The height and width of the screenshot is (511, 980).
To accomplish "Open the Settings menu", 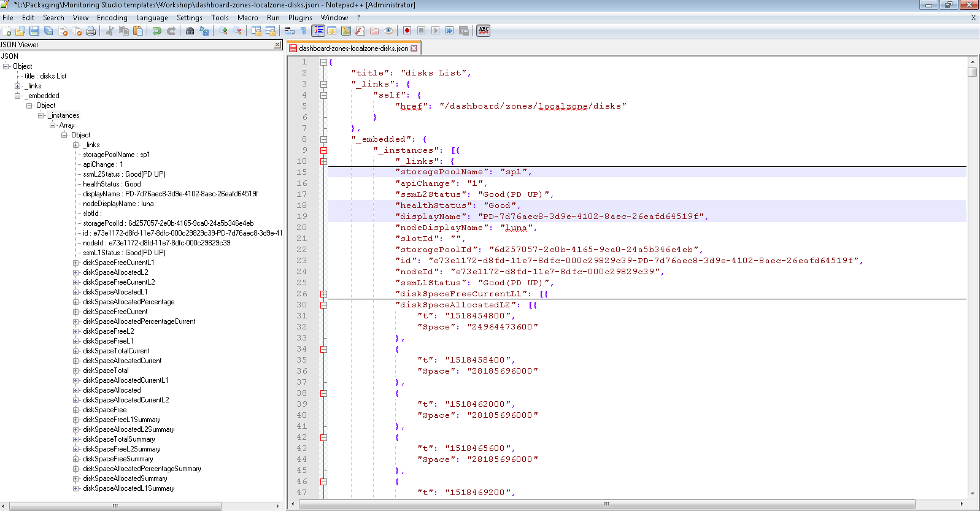I will pyautogui.click(x=190, y=18).
